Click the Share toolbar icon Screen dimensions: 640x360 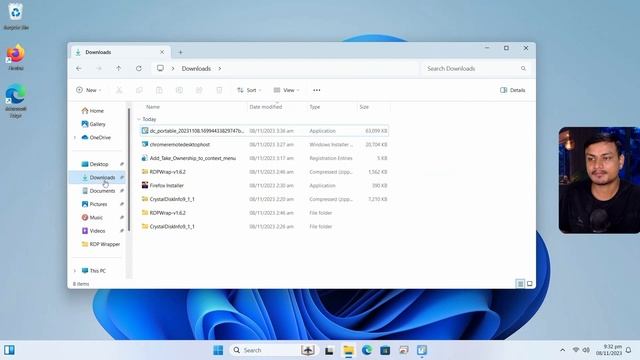click(x=199, y=90)
